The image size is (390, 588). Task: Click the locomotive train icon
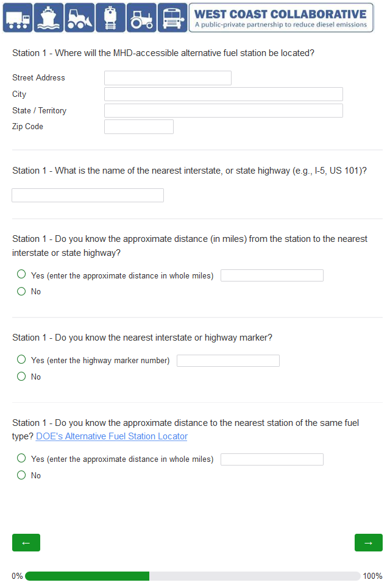point(110,18)
